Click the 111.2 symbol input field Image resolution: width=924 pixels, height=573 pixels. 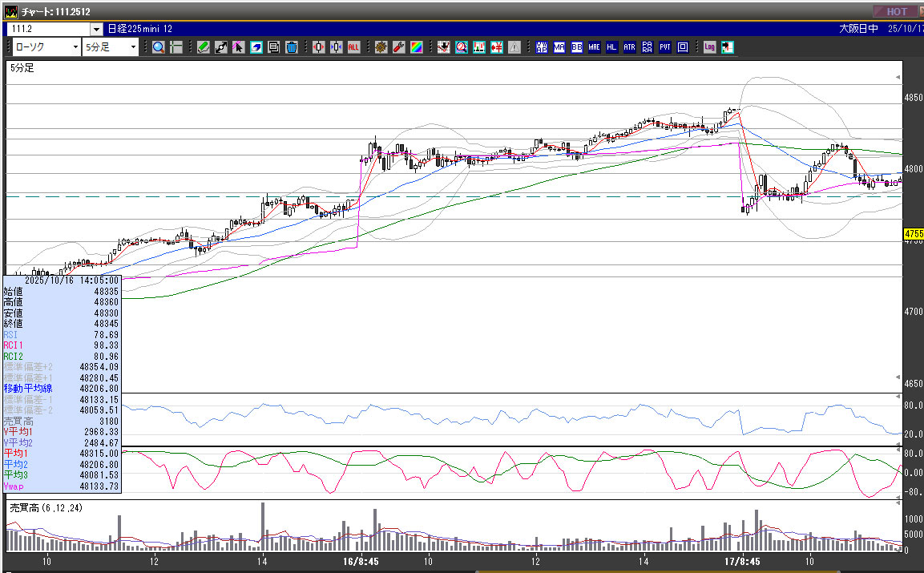click(x=48, y=29)
